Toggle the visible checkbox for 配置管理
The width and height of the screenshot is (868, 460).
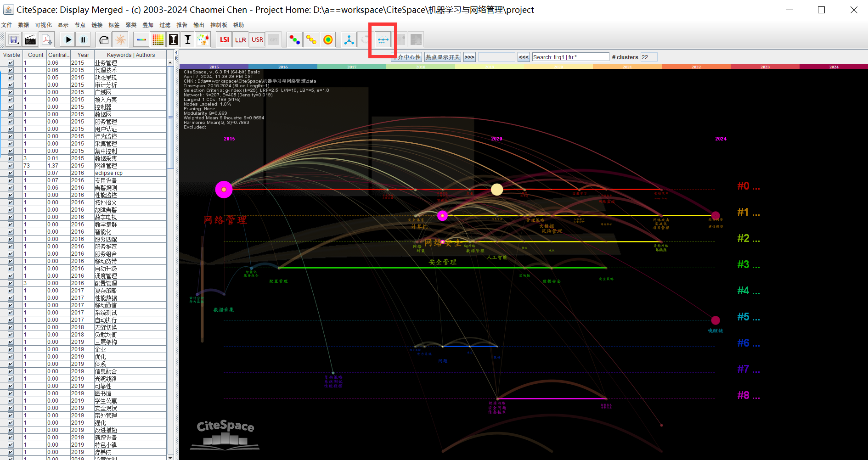pos(11,283)
